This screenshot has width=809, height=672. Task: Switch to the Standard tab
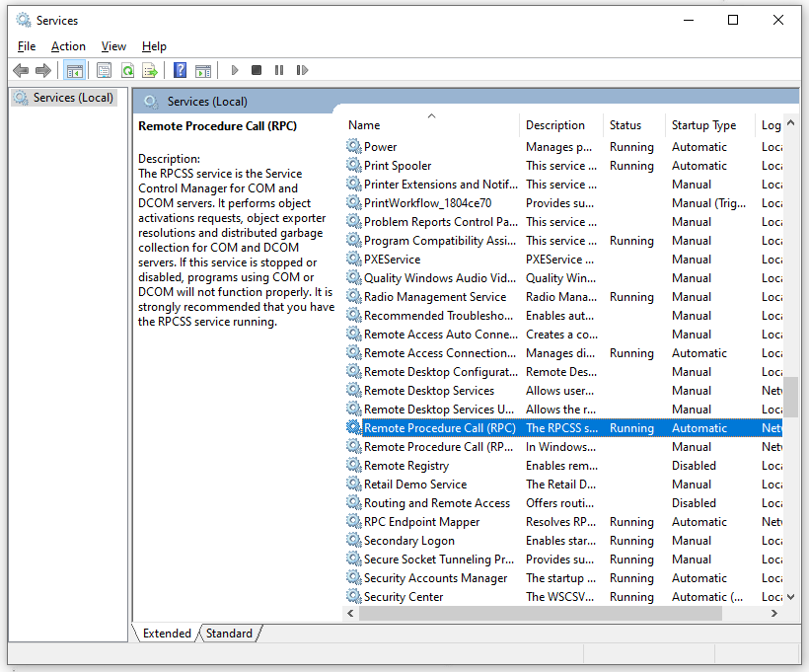point(228,633)
